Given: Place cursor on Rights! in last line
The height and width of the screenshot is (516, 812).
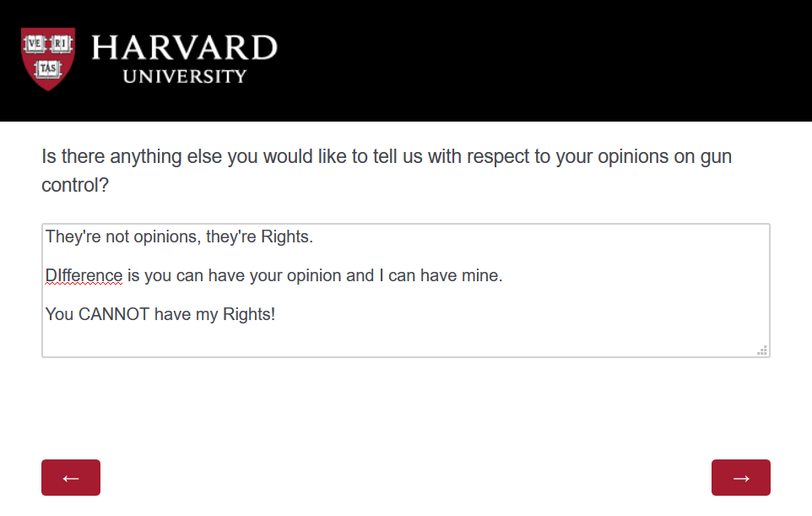Looking at the screenshot, I should pyautogui.click(x=248, y=314).
